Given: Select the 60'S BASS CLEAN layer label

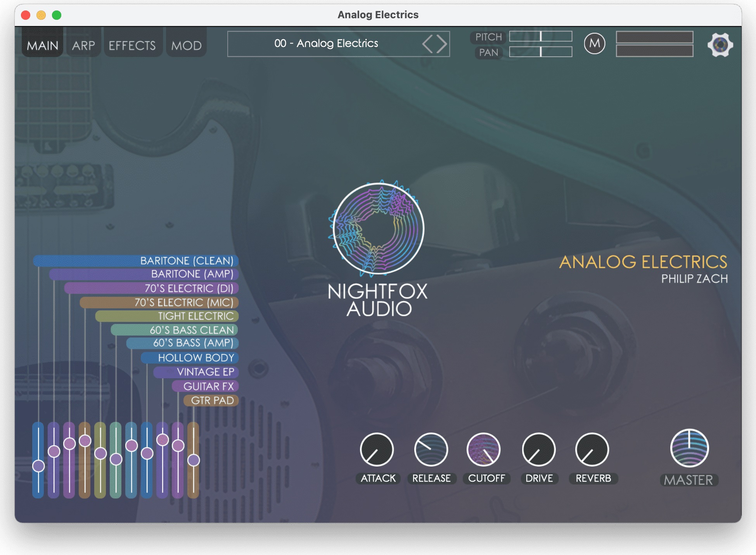Looking at the screenshot, I should point(175,330).
